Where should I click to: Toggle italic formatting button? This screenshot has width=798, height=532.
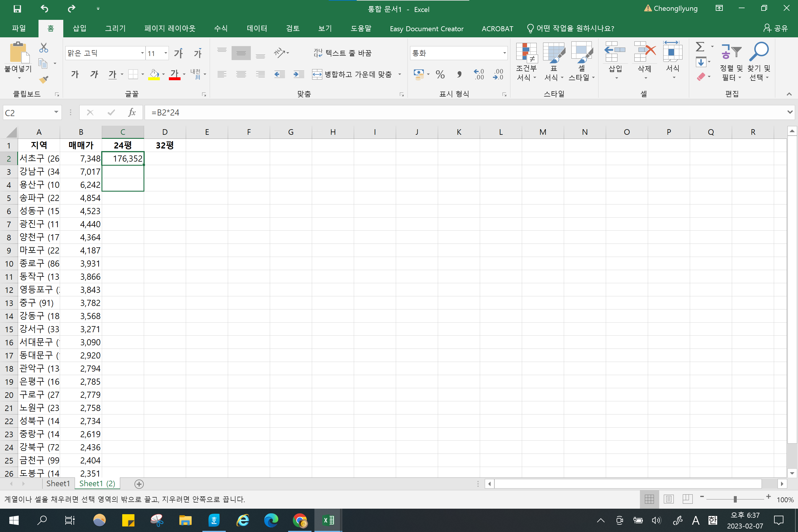coord(94,74)
